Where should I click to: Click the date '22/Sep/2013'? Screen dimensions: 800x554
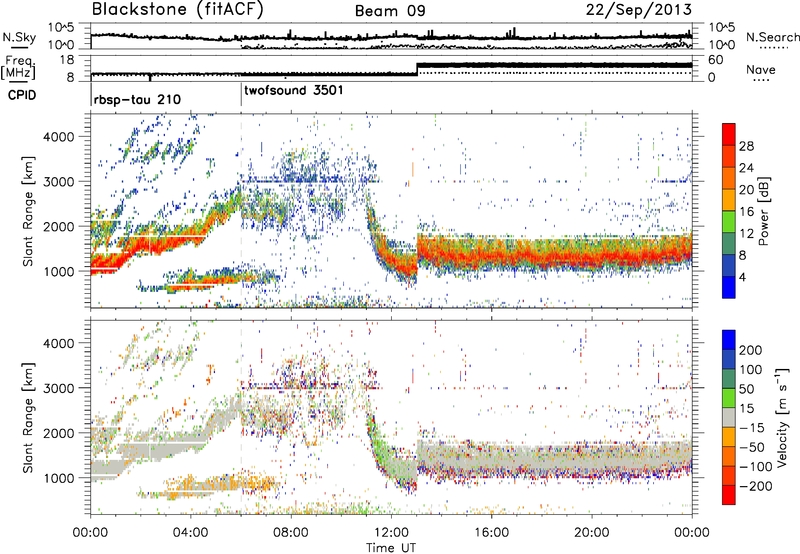point(639,10)
